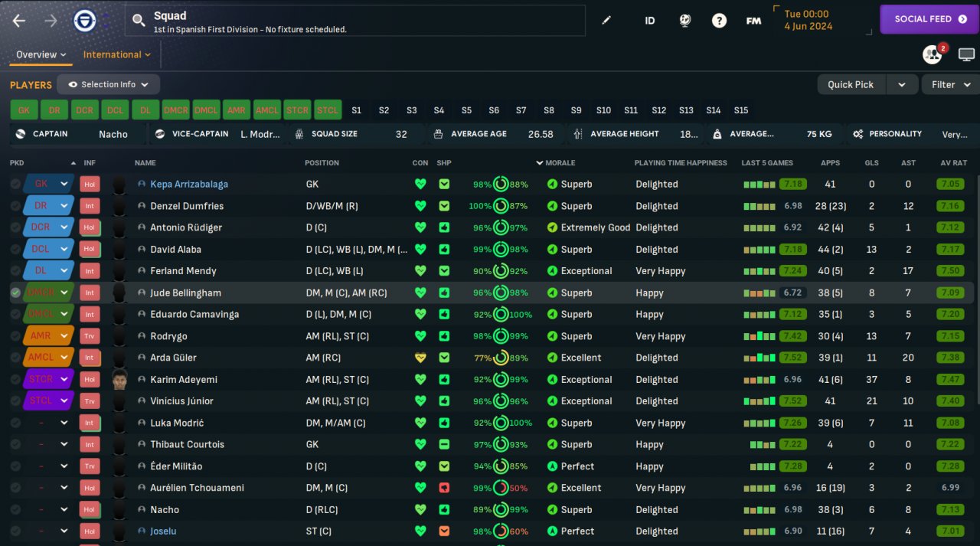Open the Social Feed button
980x546 pixels.
point(929,19)
